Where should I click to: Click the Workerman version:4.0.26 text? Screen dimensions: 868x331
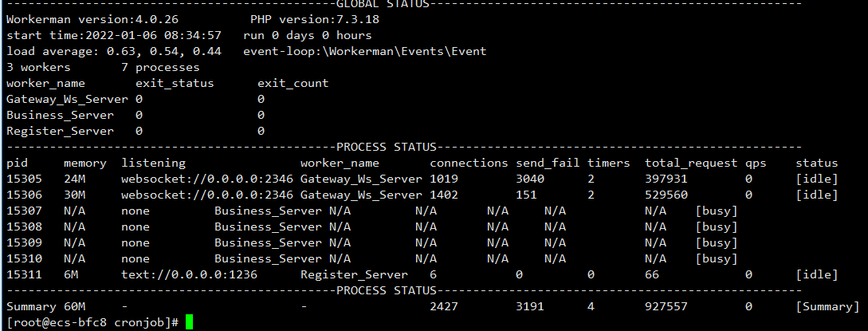pos(92,19)
